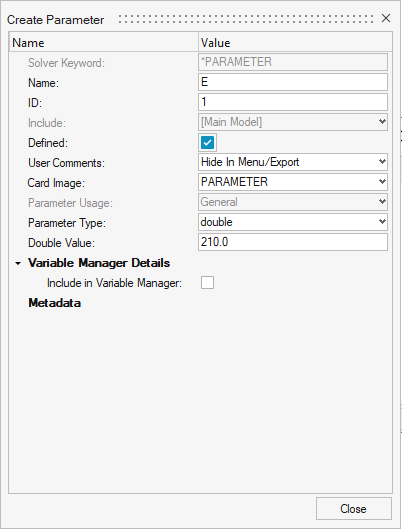
Task: Close the Create Parameter dialog with X
Action: point(386,18)
